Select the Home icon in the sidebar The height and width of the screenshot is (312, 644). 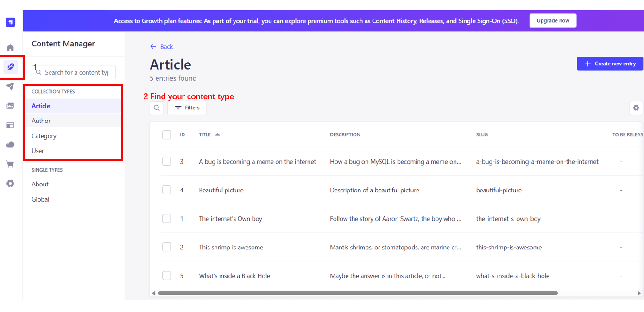coord(10,47)
